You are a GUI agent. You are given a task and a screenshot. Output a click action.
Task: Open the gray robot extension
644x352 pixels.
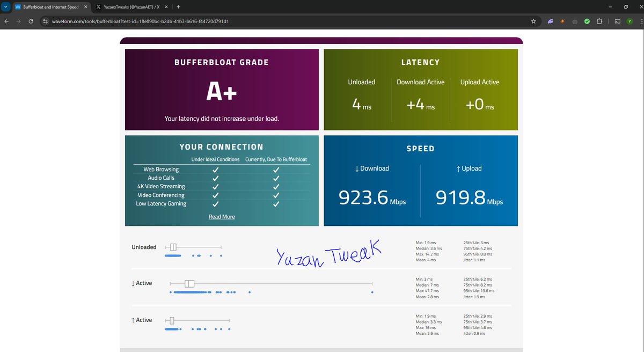click(575, 21)
